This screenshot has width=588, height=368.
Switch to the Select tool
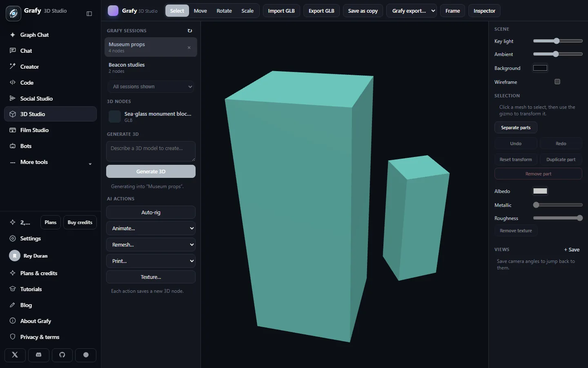(x=177, y=11)
